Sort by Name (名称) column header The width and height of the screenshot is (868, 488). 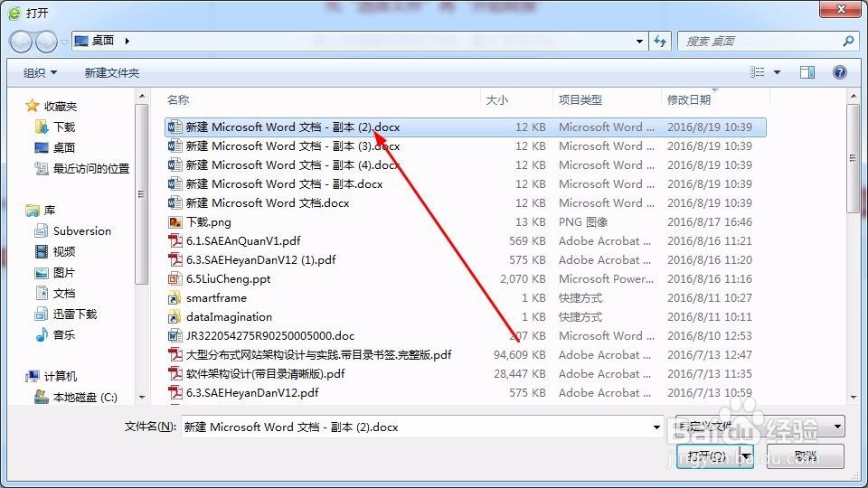tap(178, 100)
